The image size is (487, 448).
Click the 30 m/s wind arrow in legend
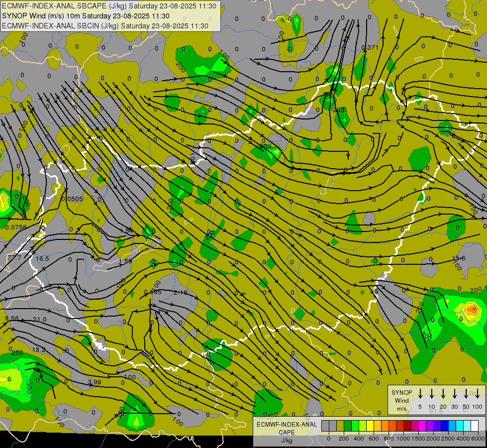pyautogui.click(x=454, y=393)
